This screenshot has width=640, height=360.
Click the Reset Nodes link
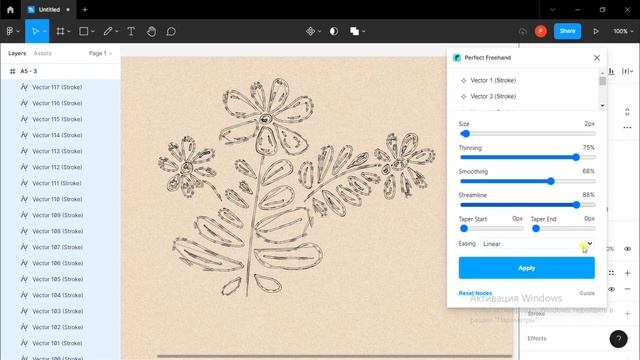[475, 293]
